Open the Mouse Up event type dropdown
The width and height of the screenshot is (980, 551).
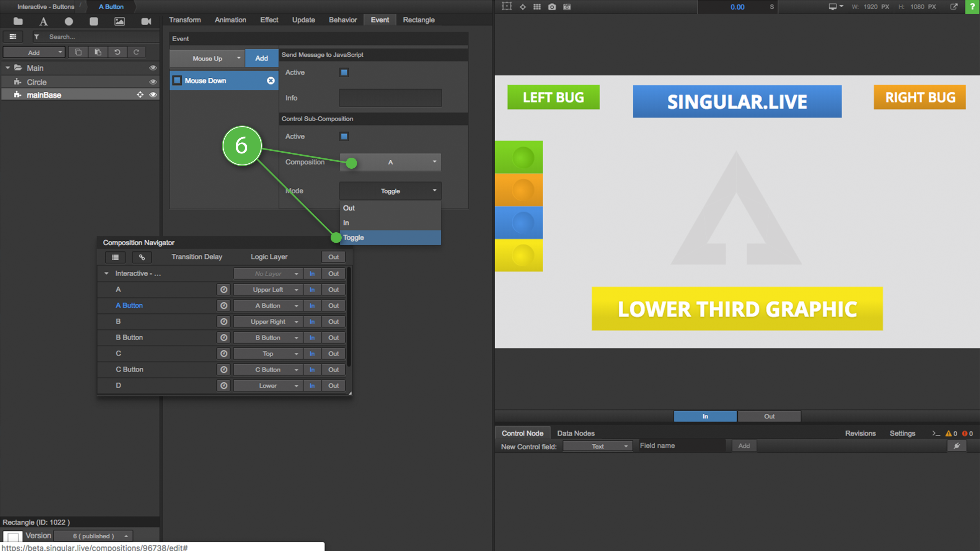pyautogui.click(x=207, y=58)
